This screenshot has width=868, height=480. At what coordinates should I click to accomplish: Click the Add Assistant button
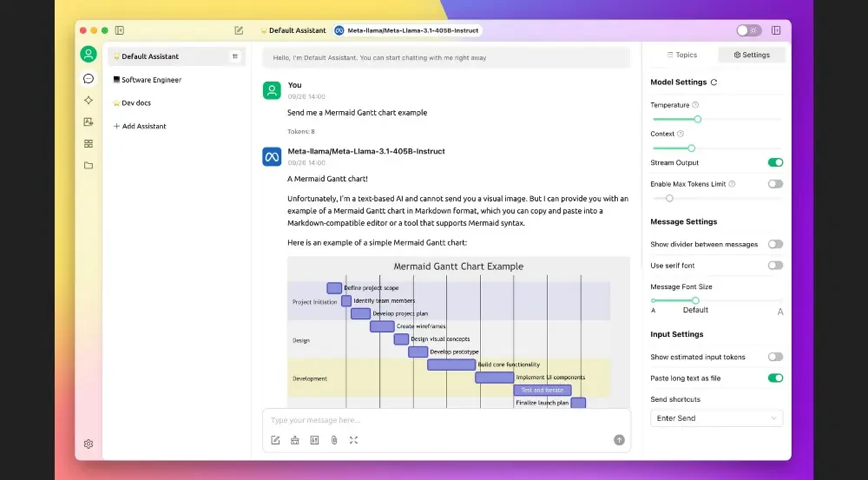(140, 127)
